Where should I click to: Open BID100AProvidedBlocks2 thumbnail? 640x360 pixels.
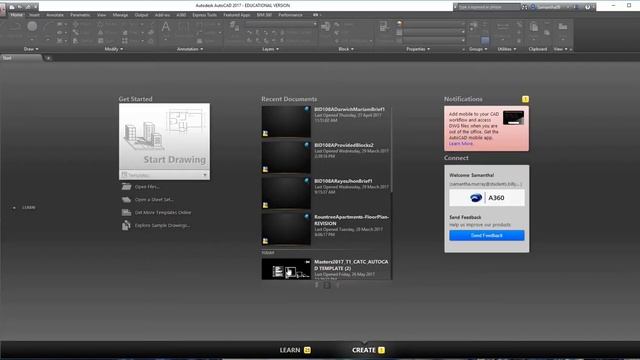pos(286,158)
